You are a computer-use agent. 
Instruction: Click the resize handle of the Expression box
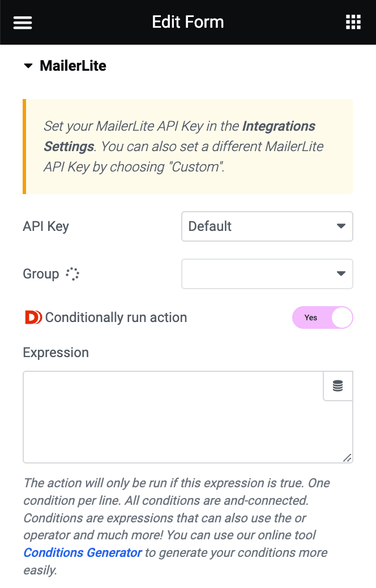(347, 458)
